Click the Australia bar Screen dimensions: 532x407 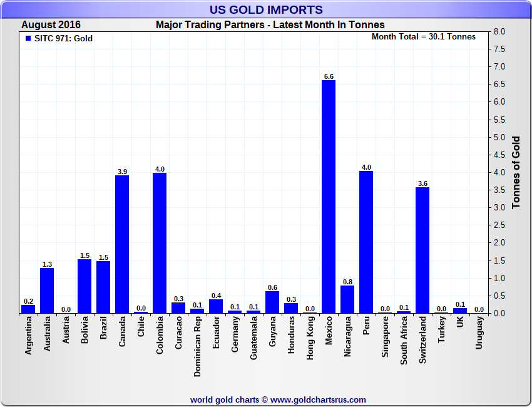[x=47, y=291]
